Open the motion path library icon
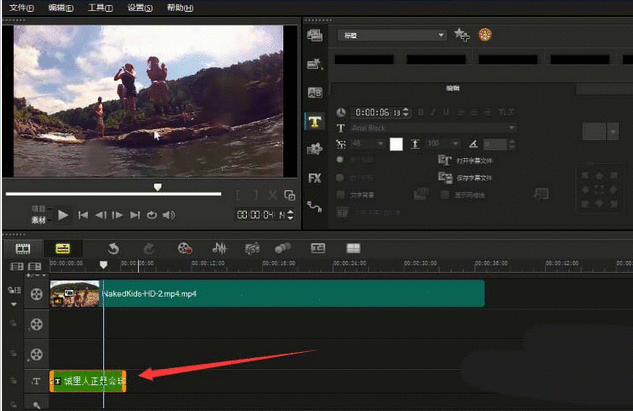Viewport: 633px width, 411px height. pyautogui.click(x=315, y=207)
